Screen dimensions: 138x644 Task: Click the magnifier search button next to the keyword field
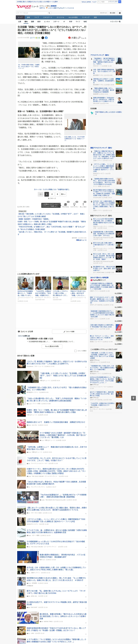[49, 13]
